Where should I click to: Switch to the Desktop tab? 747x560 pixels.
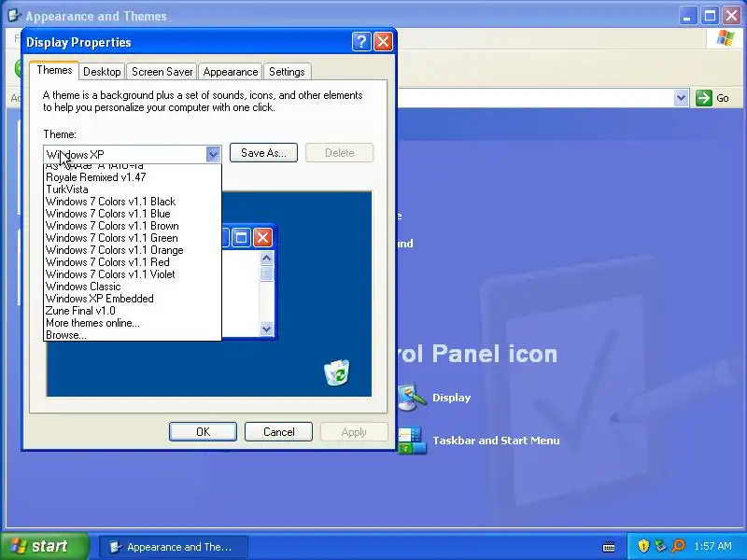(102, 72)
